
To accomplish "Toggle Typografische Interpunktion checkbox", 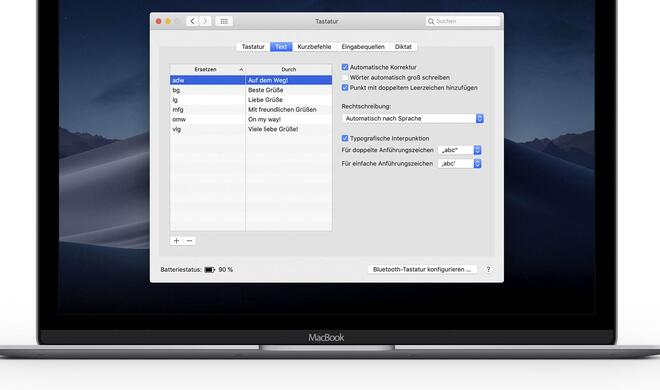I will pyautogui.click(x=345, y=138).
